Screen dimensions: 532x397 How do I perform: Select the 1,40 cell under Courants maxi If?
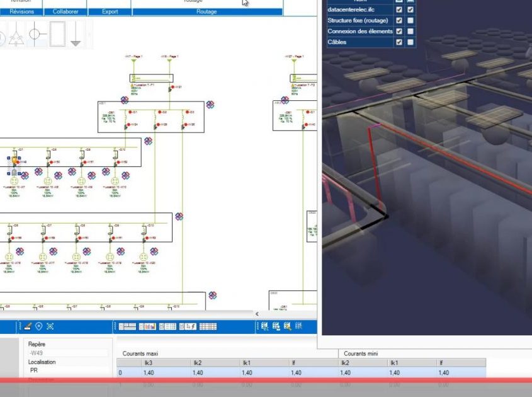click(314, 372)
